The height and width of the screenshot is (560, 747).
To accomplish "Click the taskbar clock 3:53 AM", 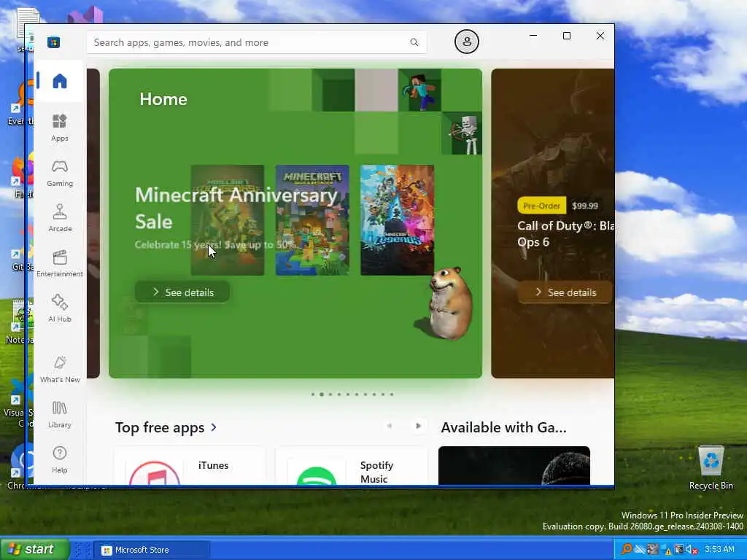I will (x=719, y=549).
